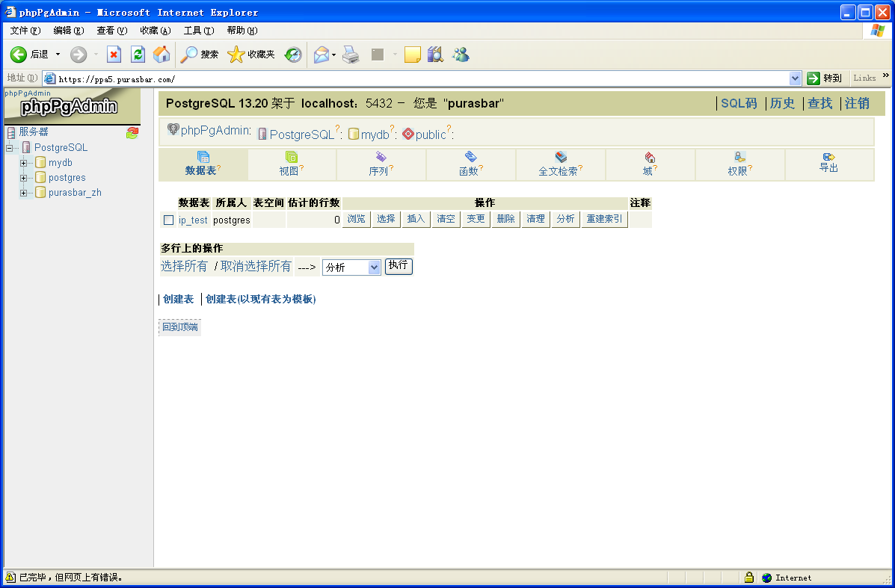895x588 pixels.
Task: Open the 工具 menu
Action: [199, 30]
